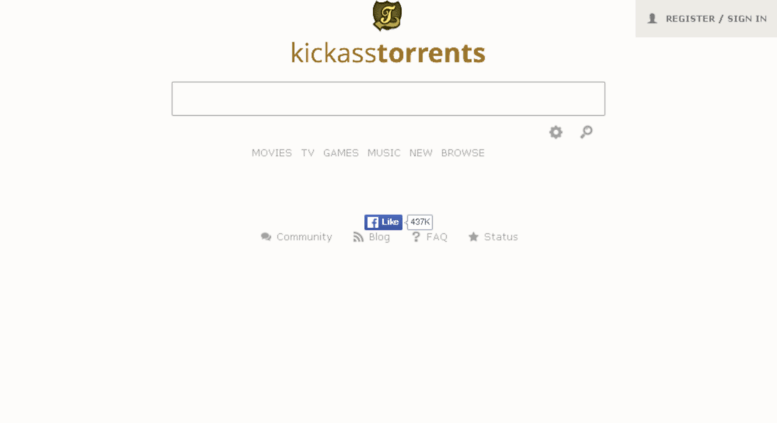The height and width of the screenshot is (423, 777).
Task: Click the user silhouette icon
Action: coord(652,19)
